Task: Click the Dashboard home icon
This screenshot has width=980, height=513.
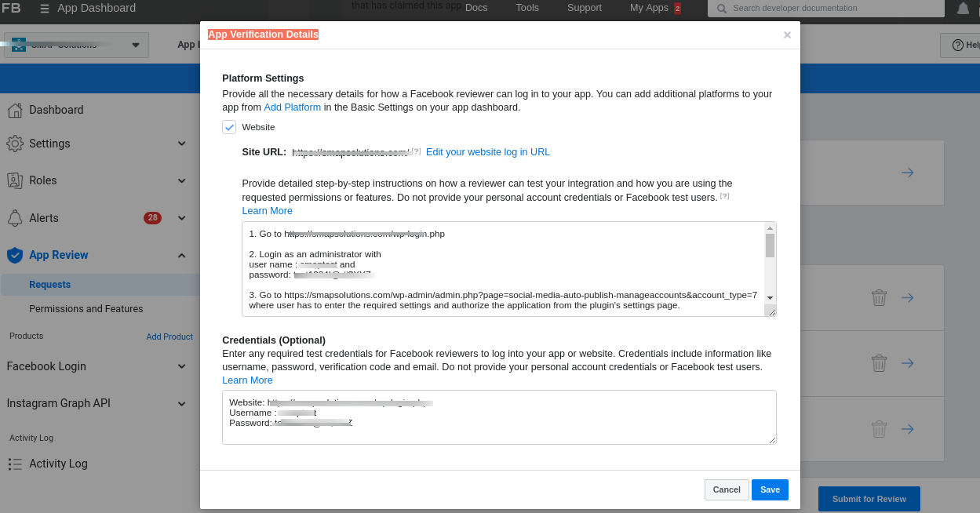Action: (15, 110)
